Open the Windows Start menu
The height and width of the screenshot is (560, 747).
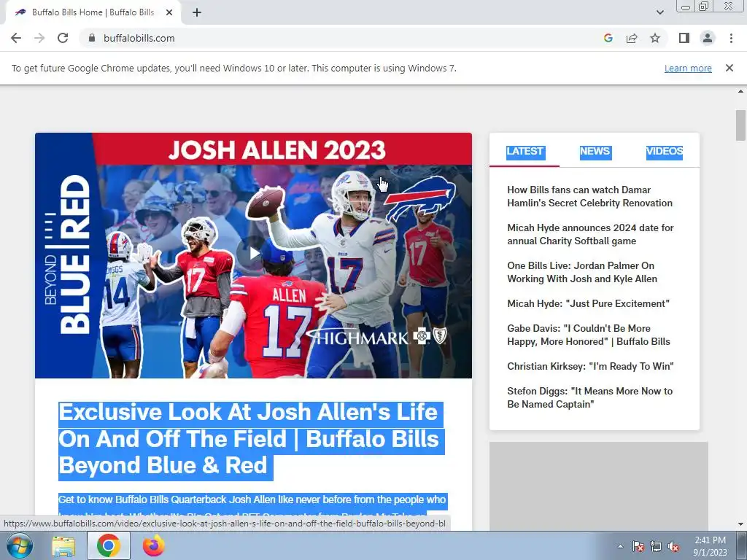(x=19, y=545)
